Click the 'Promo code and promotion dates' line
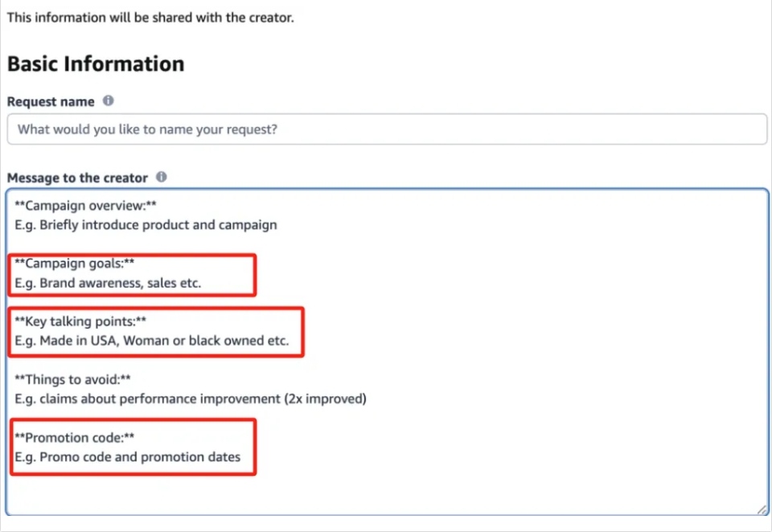This screenshot has width=772, height=532. coord(128,457)
